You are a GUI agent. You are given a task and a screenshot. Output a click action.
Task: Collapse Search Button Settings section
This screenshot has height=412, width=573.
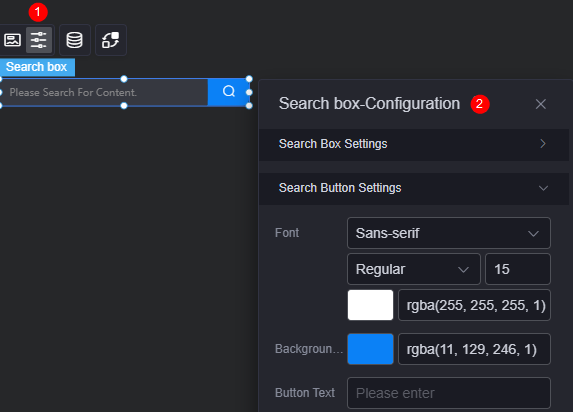click(x=414, y=188)
